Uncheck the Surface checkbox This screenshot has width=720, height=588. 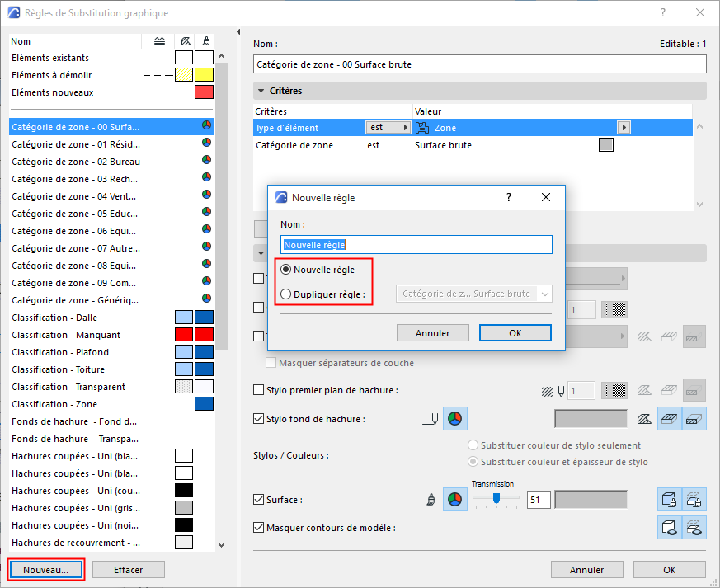pyautogui.click(x=258, y=500)
